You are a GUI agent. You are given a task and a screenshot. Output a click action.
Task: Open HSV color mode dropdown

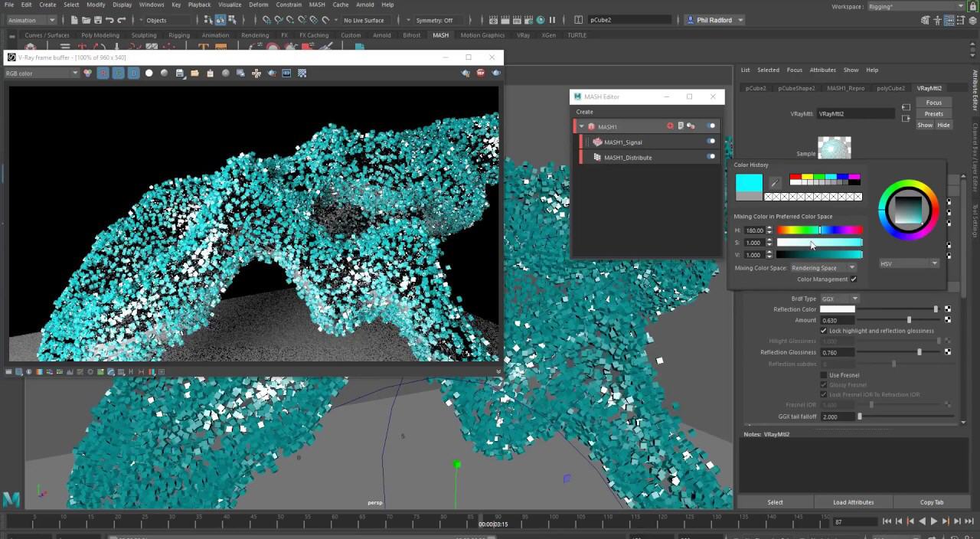pyautogui.click(x=909, y=263)
